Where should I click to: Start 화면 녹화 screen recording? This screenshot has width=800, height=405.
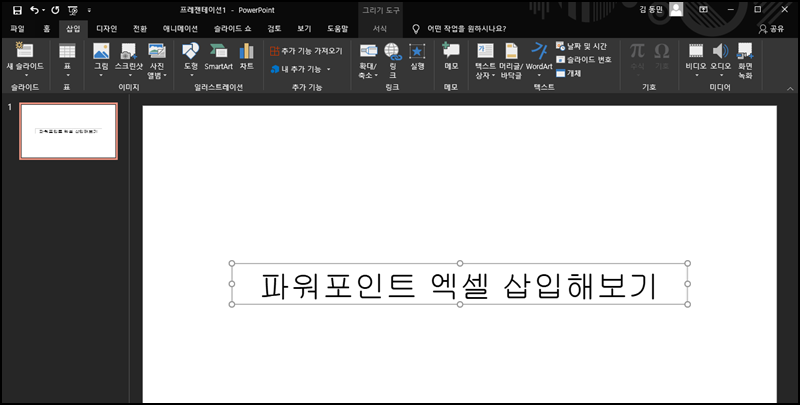pos(745,60)
